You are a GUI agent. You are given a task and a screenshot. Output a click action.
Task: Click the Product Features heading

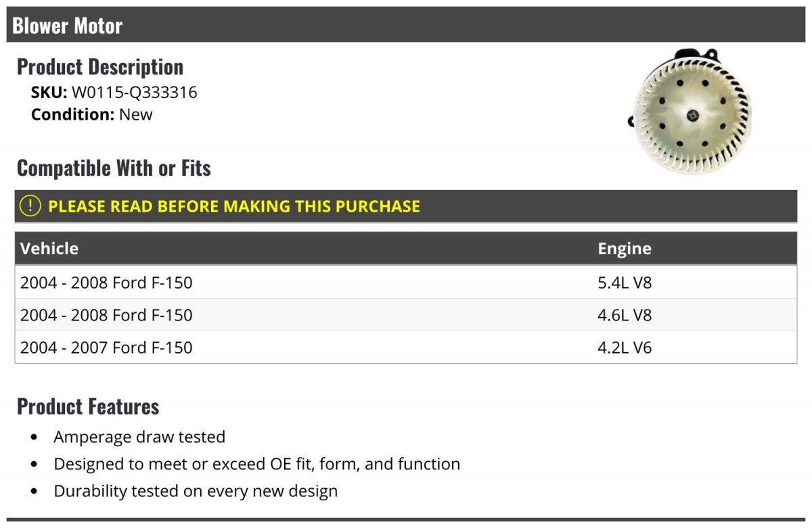pos(88,406)
